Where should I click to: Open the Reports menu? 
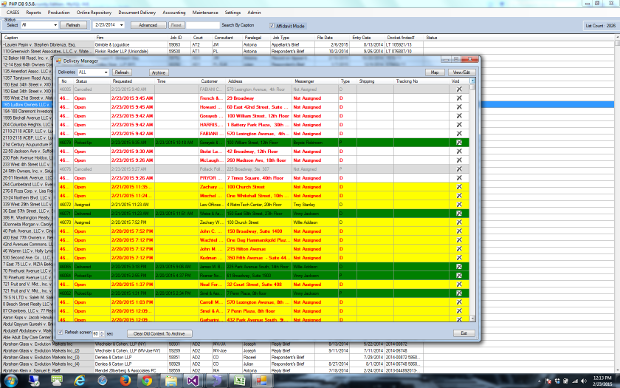point(33,12)
